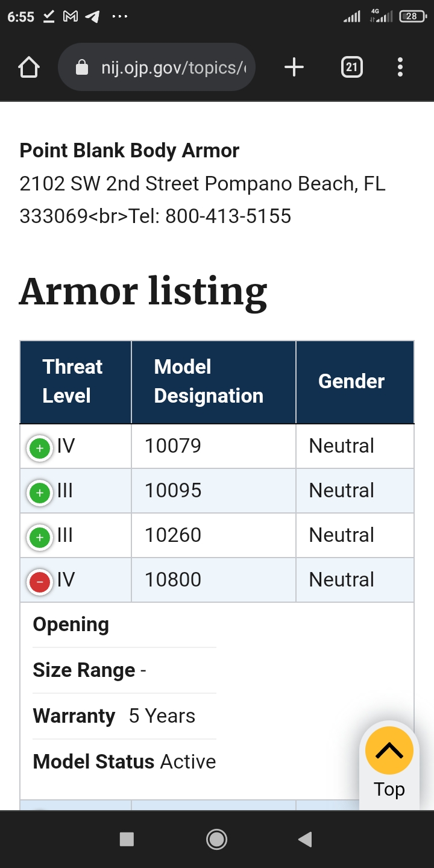
Task: Tap the browser home icon
Action: click(x=29, y=67)
